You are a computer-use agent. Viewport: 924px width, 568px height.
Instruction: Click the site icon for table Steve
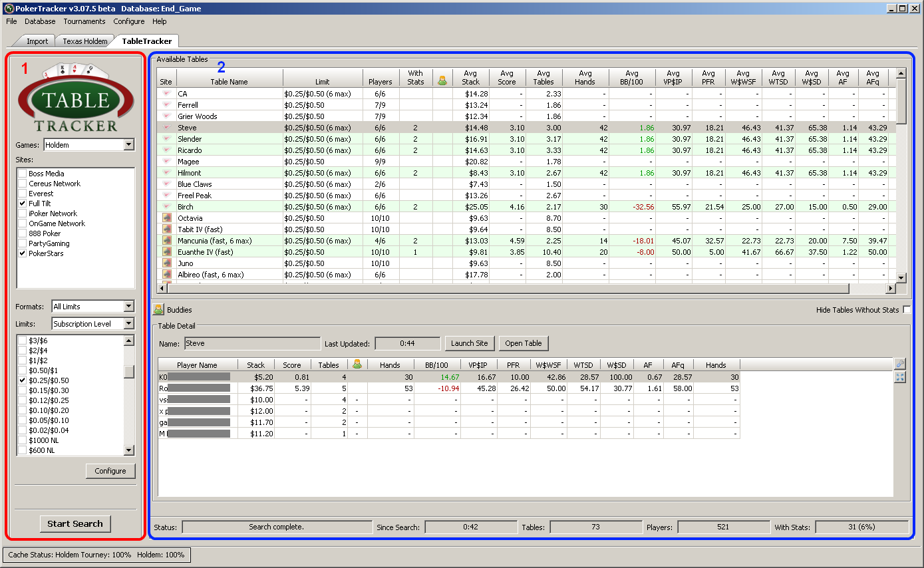[x=167, y=128]
